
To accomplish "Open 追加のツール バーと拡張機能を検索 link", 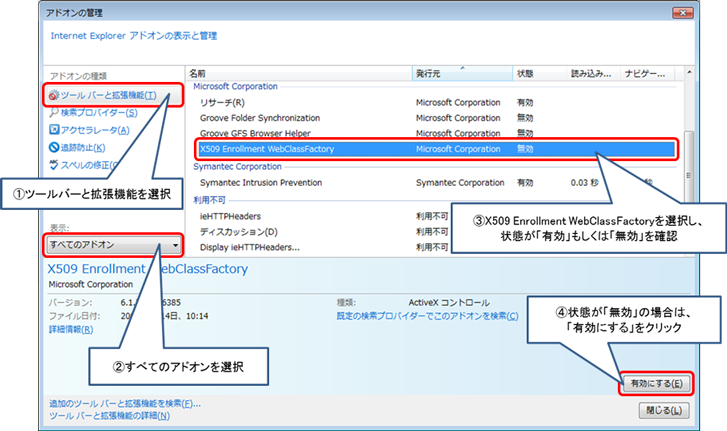I will tap(125, 404).
